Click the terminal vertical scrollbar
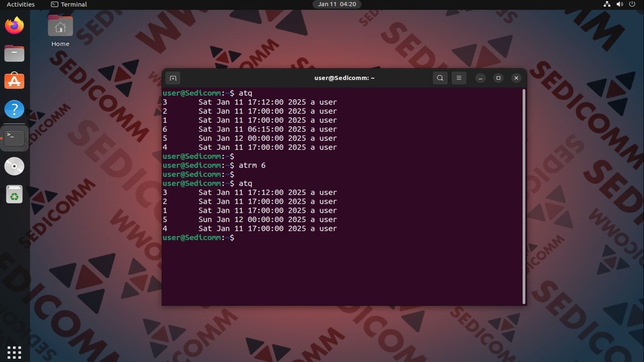This screenshot has width=644, height=362. click(524, 196)
